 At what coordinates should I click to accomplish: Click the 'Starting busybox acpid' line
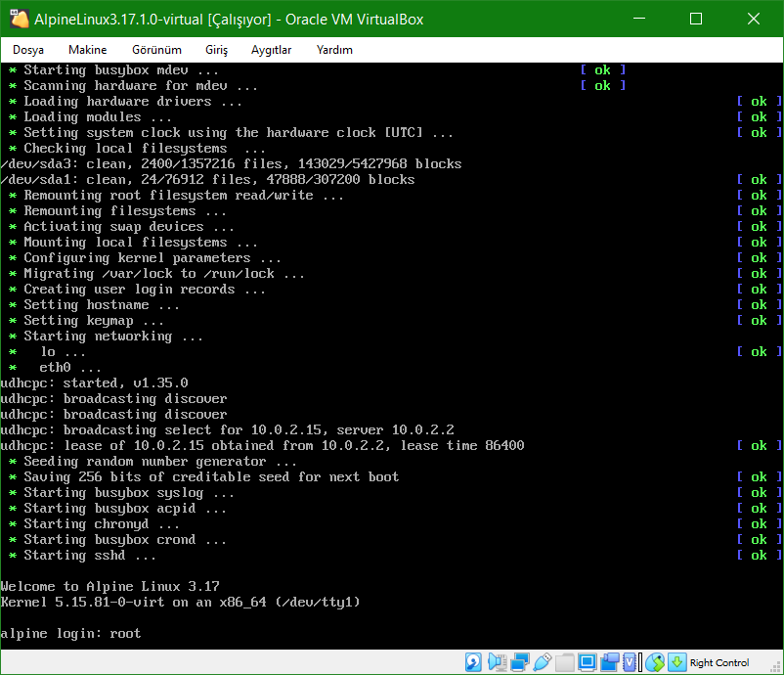click(x=117, y=509)
